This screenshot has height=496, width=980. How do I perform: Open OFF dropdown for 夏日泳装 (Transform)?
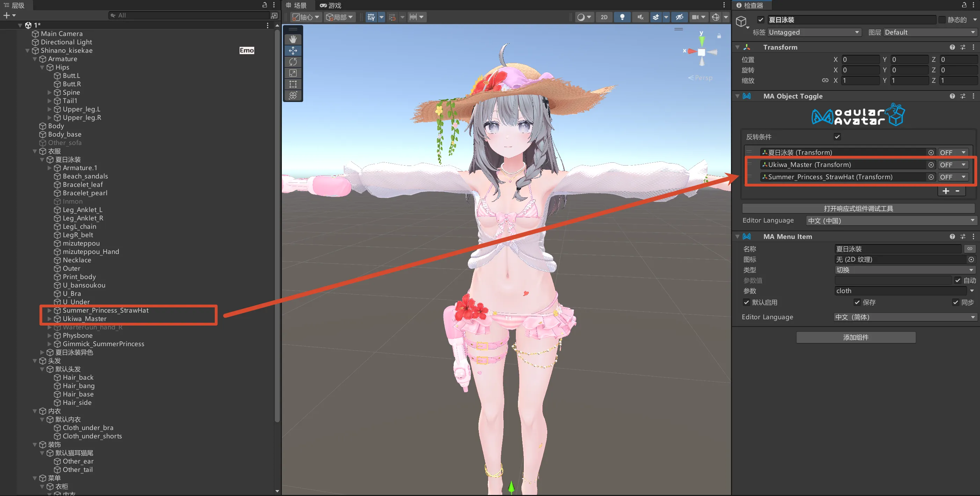pos(953,153)
